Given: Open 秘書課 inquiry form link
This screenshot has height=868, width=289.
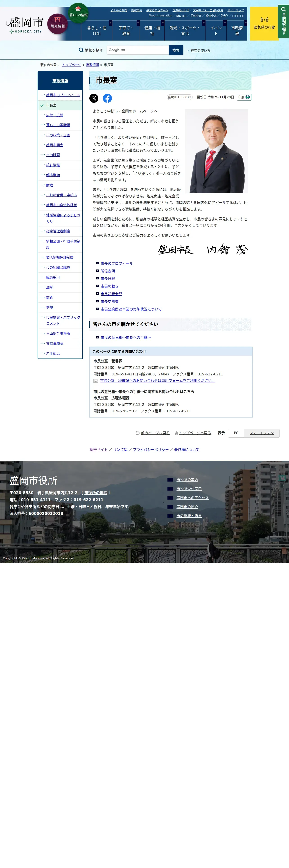Looking at the screenshot, I should coord(158,381).
